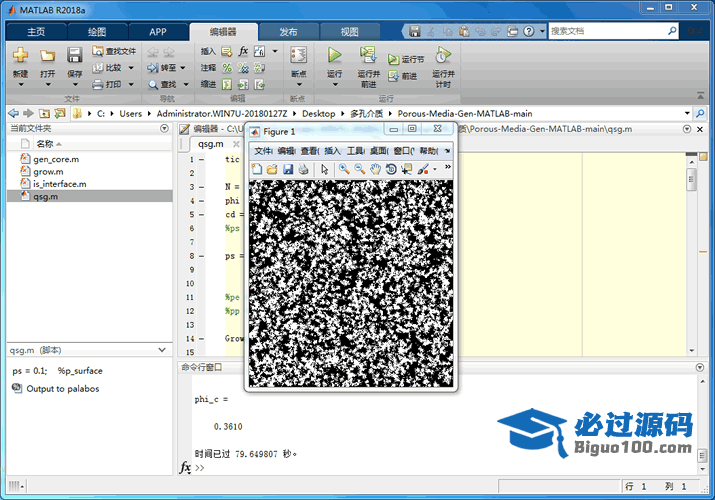Click New figure icon in Figure 1
Viewport: 715px width, 500px height.
point(257,170)
